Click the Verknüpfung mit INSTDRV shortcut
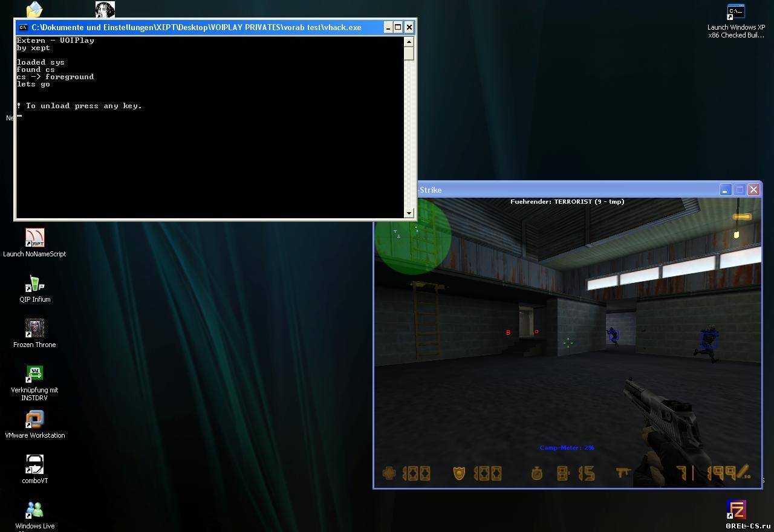This screenshot has height=532, width=774. [x=34, y=383]
